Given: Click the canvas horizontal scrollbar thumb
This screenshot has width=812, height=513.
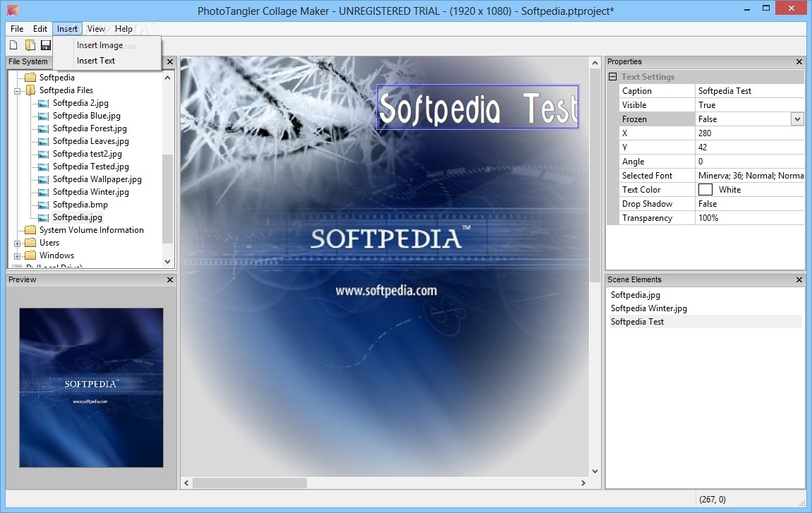Looking at the screenshot, I should point(250,483).
